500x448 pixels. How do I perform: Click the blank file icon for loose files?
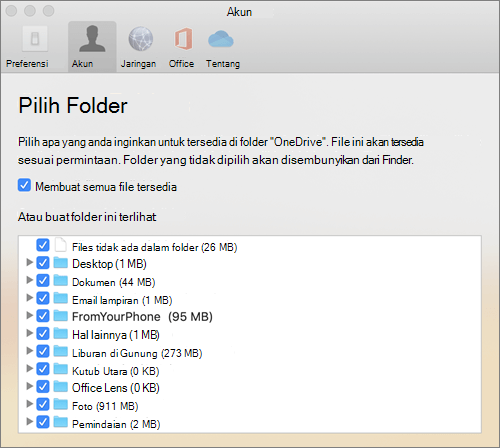click(60, 245)
